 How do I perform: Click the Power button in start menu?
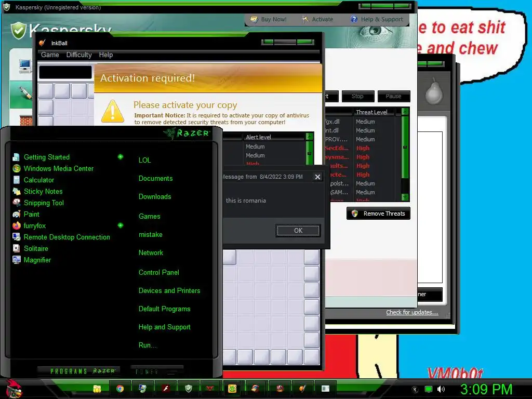point(157,371)
